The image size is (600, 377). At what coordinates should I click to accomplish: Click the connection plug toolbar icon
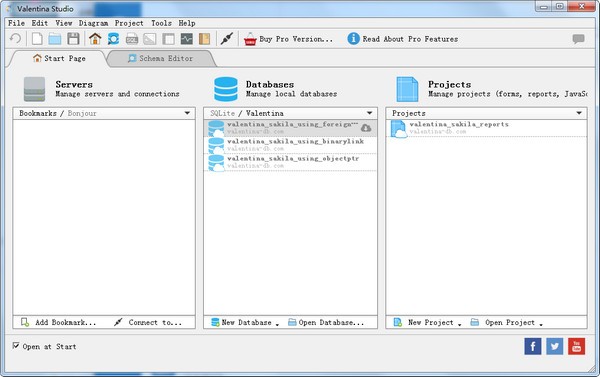pyautogui.click(x=227, y=39)
